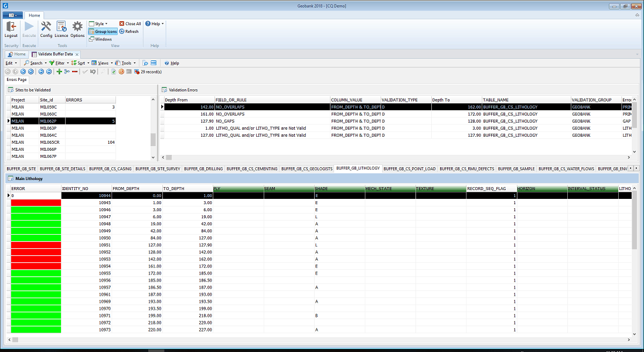Add a new record with green plus
Viewport: 644px width, 352px height.
coord(59,72)
